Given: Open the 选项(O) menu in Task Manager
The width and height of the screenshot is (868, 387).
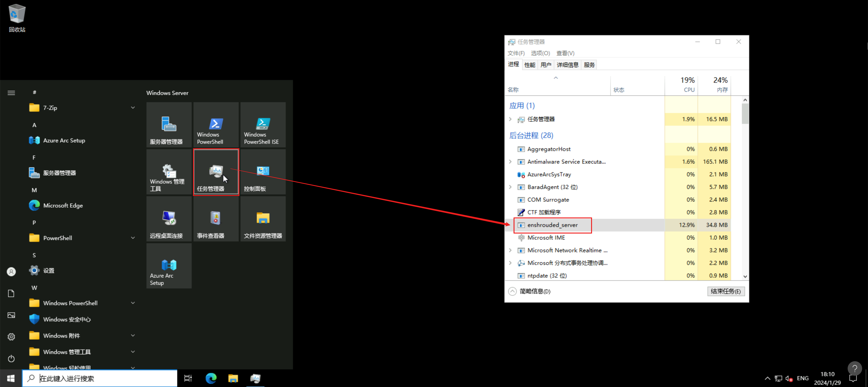Looking at the screenshot, I should point(540,53).
